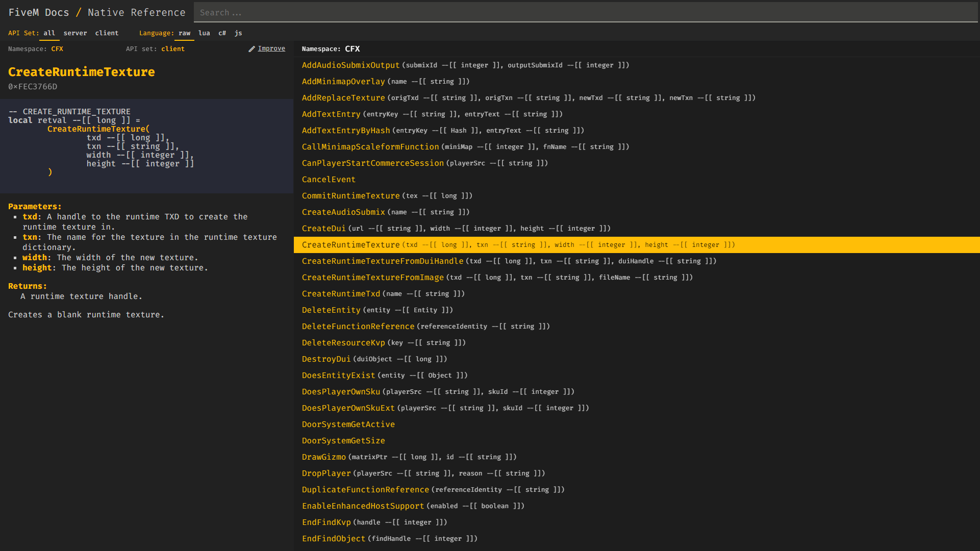
Task: Open the Native Reference header link
Action: point(136,12)
